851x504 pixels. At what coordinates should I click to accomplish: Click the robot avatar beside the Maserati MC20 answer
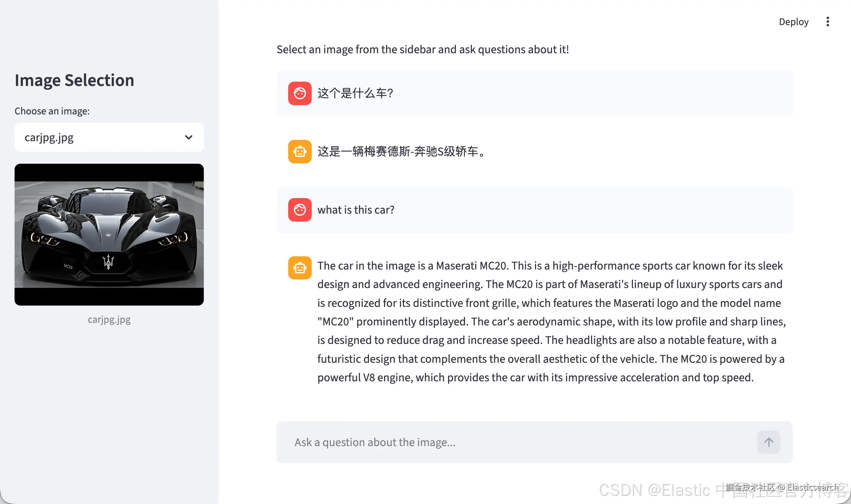click(x=300, y=268)
